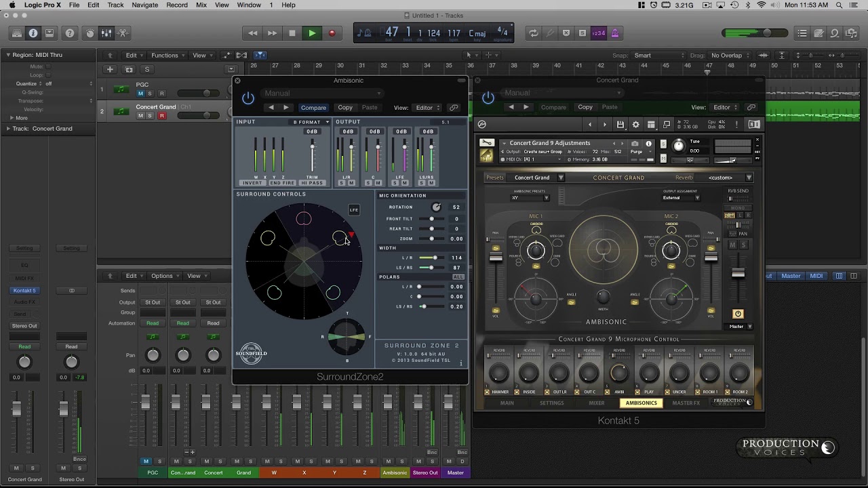Image resolution: width=868 pixels, height=488 pixels.
Task: Toggle the count-in 1234 icon
Action: (x=598, y=33)
